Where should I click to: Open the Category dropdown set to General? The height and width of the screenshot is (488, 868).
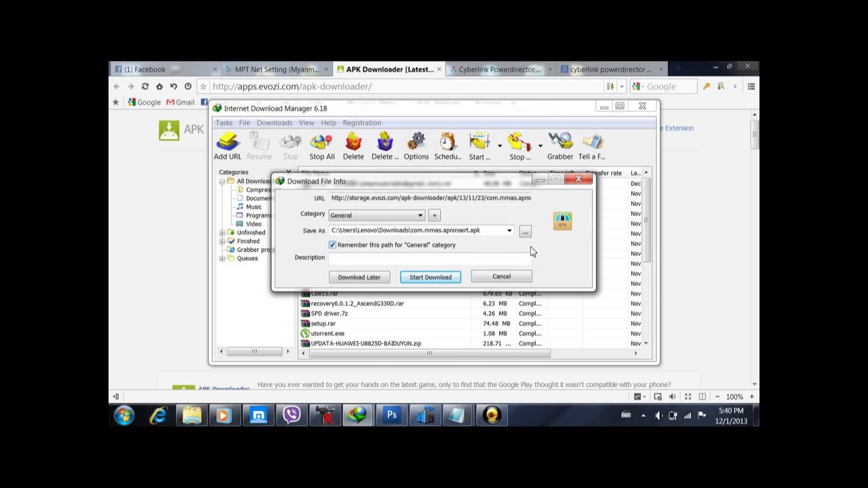tap(376, 216)
